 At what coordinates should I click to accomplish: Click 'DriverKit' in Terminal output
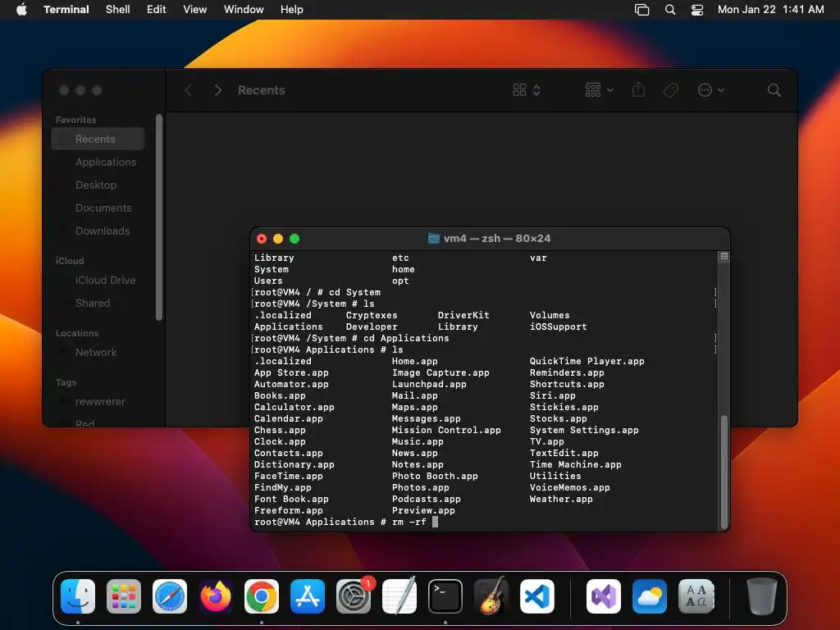[x=463, y=315]
